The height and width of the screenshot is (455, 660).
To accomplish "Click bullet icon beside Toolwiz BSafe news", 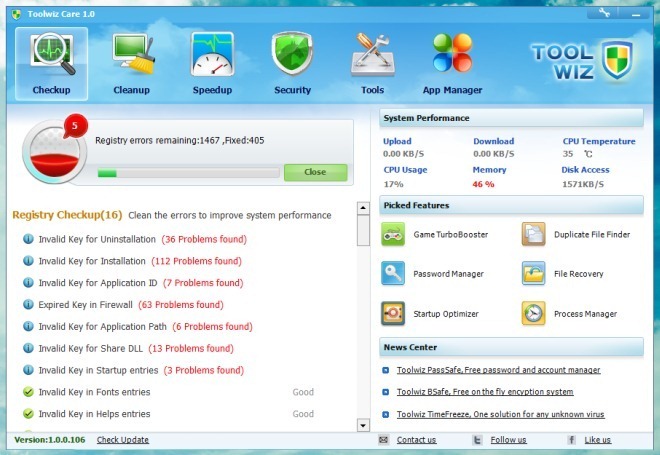I will point(386,392).
